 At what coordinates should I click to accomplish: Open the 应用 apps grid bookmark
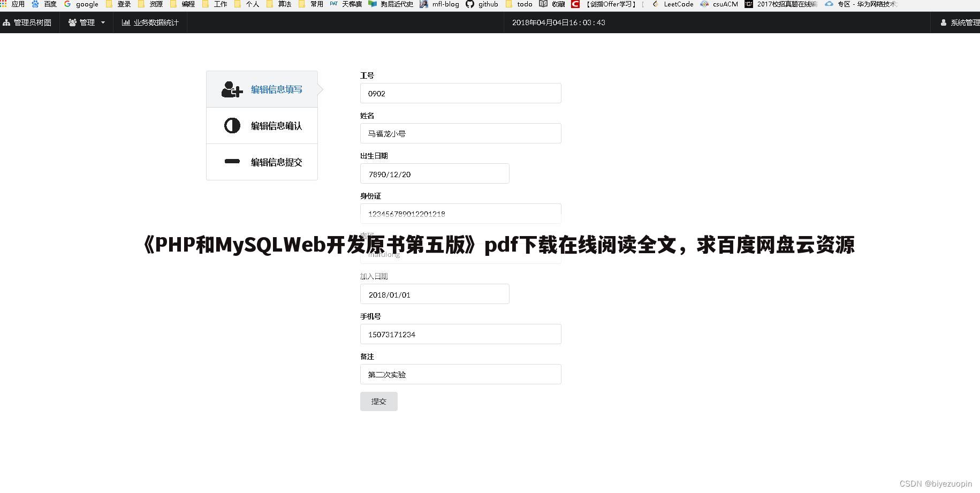[x=13, y=4]
